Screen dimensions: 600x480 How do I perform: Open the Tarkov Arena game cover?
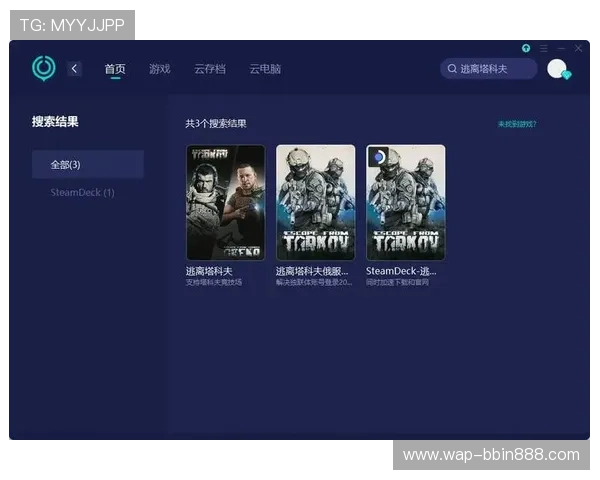pos(225,202)
